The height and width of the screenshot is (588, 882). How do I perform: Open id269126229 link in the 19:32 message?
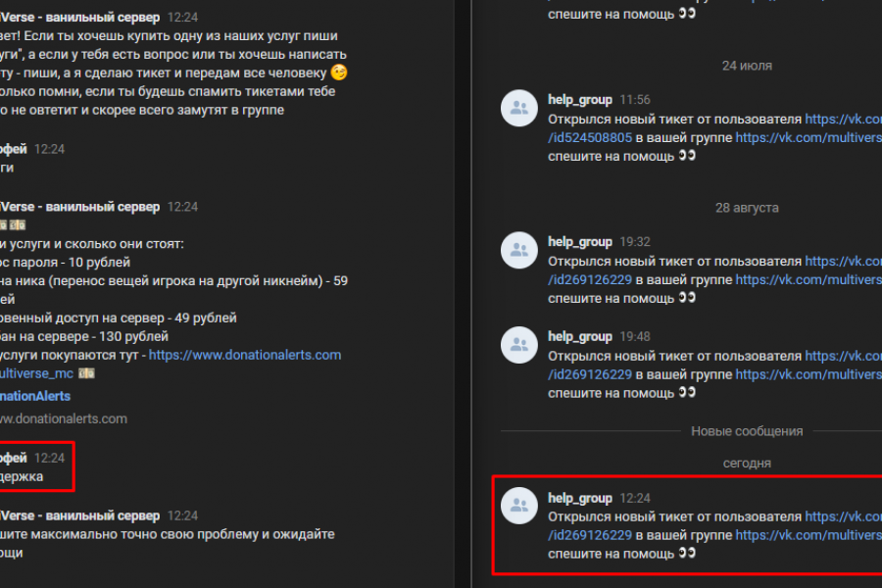click(x=590, y=279)
